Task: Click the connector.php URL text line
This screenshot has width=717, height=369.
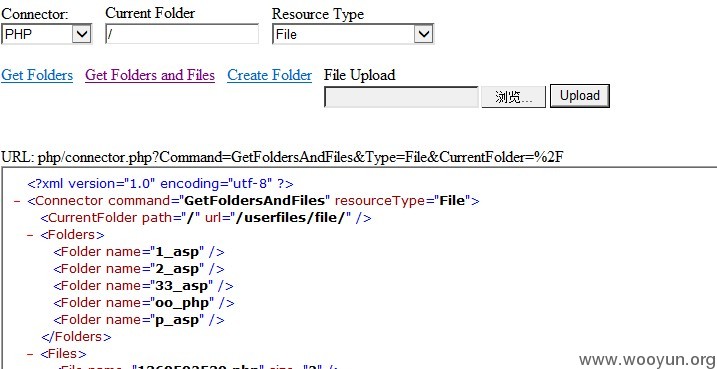Action: tap(282, 157)
